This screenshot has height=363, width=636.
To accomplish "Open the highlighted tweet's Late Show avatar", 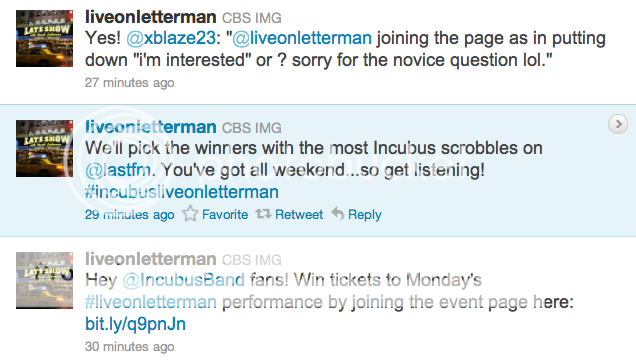I will click(x=45, y=148).
